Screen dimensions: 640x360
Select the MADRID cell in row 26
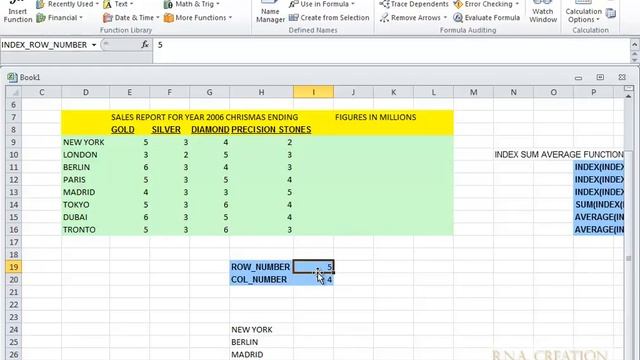point(261,355)
